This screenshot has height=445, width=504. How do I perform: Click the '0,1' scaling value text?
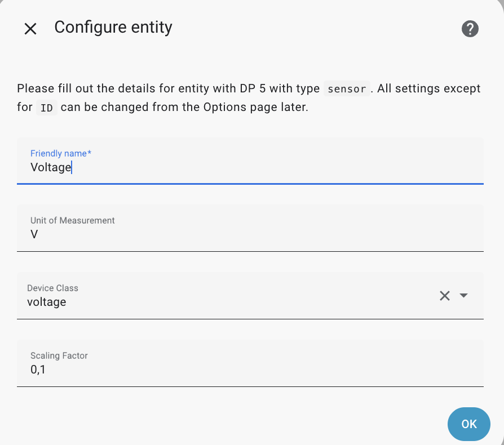click(x=38, y=370)
